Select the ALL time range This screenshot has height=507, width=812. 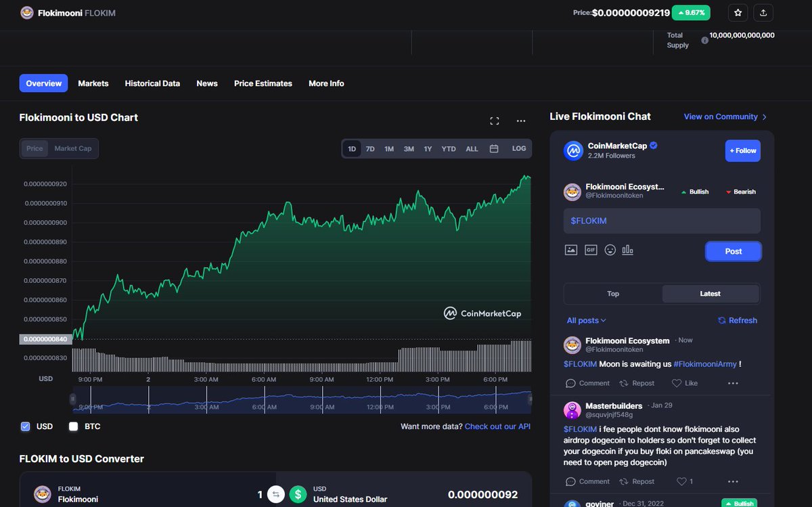(472, 149)
